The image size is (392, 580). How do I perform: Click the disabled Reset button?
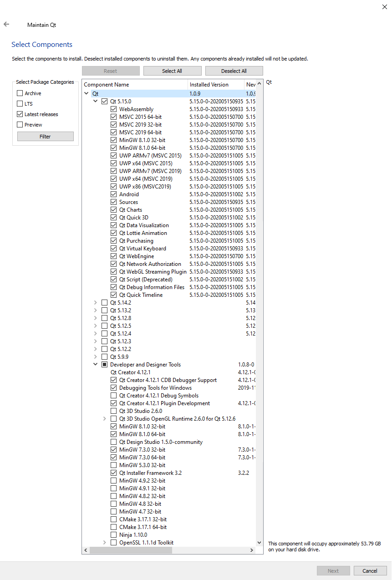(x=111, y=71)
